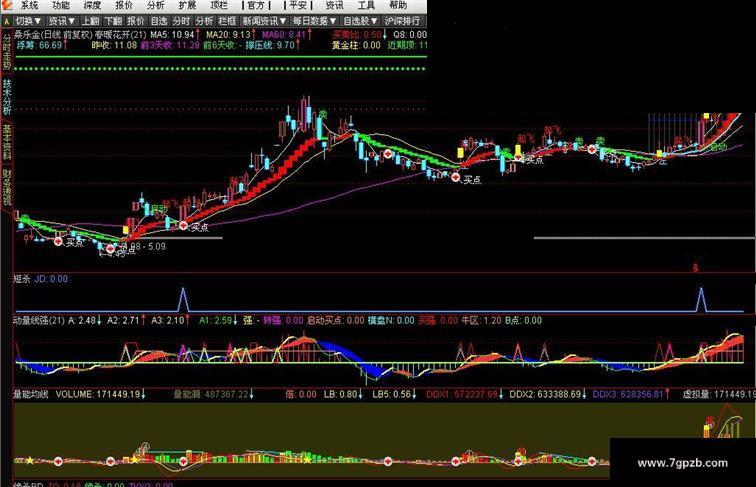The width and height of the screenshot is (756, 487).
Task: Switch to 技术分析 side tab
Action: pyautogui.click(x=7, y=97)
